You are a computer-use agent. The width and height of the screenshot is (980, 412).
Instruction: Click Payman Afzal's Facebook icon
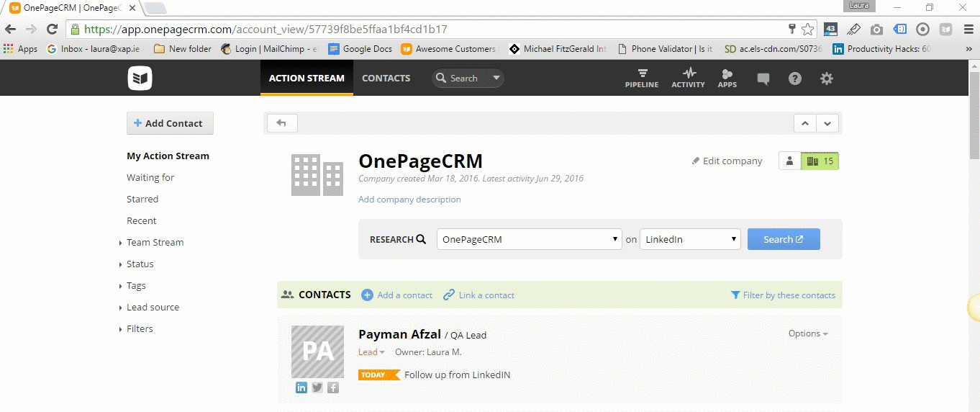333,388
